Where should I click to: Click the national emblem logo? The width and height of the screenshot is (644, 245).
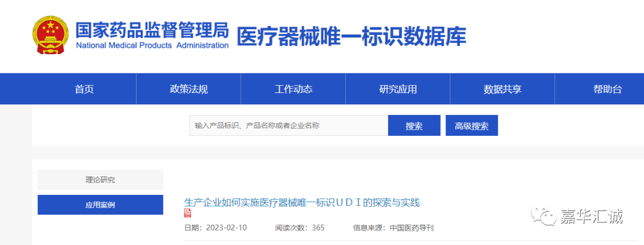tap(51, 35)
